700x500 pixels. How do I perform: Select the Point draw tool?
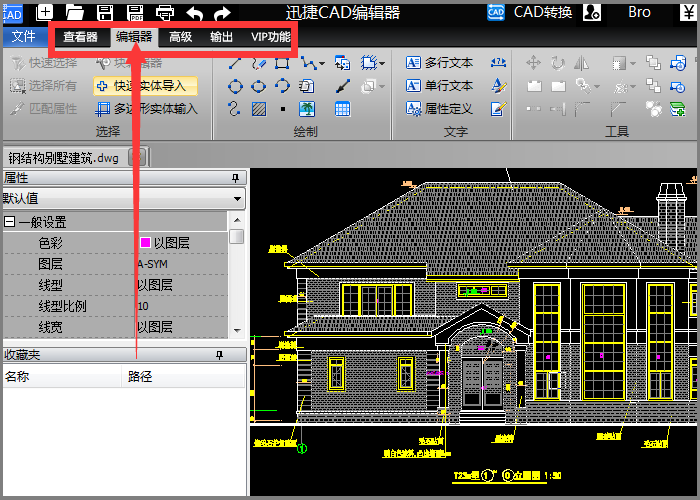pyautogui.click(x=283, y=109)
